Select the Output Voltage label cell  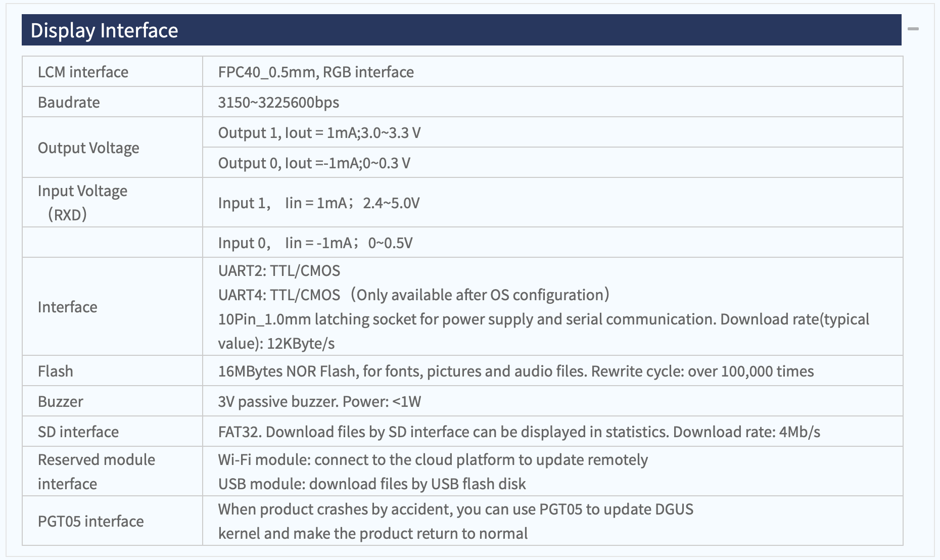(x=112, y=147)
